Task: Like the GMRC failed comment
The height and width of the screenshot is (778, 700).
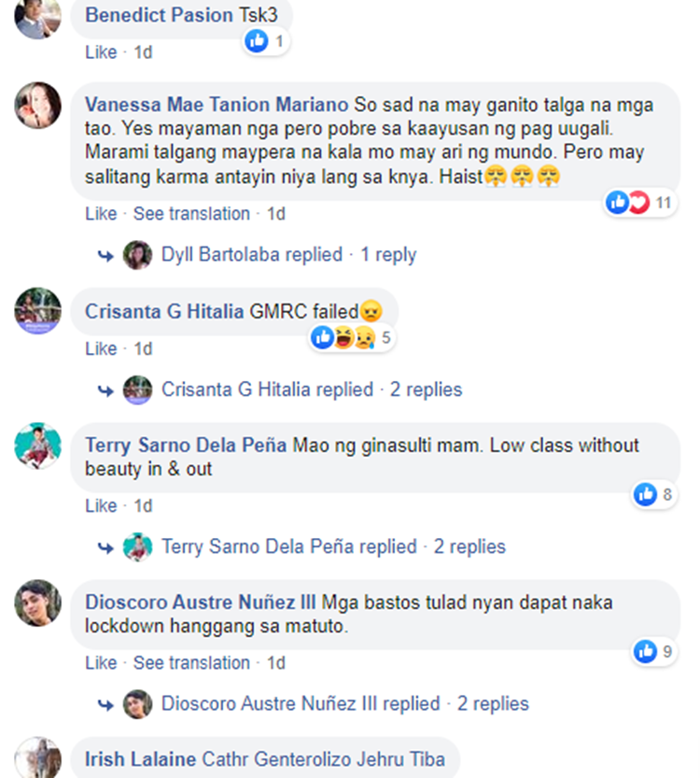Action: pos(101,348)
